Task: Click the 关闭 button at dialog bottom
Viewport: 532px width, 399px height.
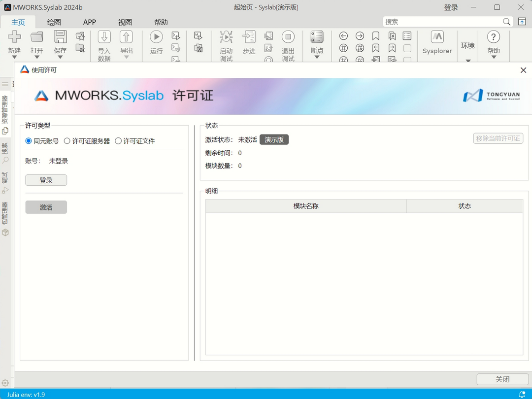Action: (x=502, y=379)
